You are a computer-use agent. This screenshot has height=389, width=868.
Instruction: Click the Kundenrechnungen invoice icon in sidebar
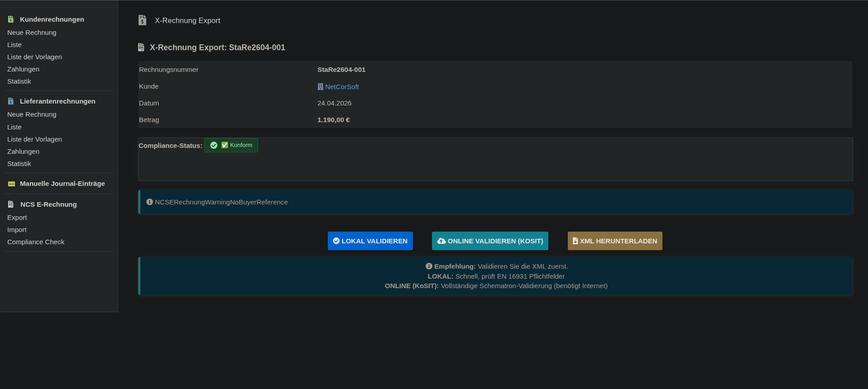coord(11,19)
